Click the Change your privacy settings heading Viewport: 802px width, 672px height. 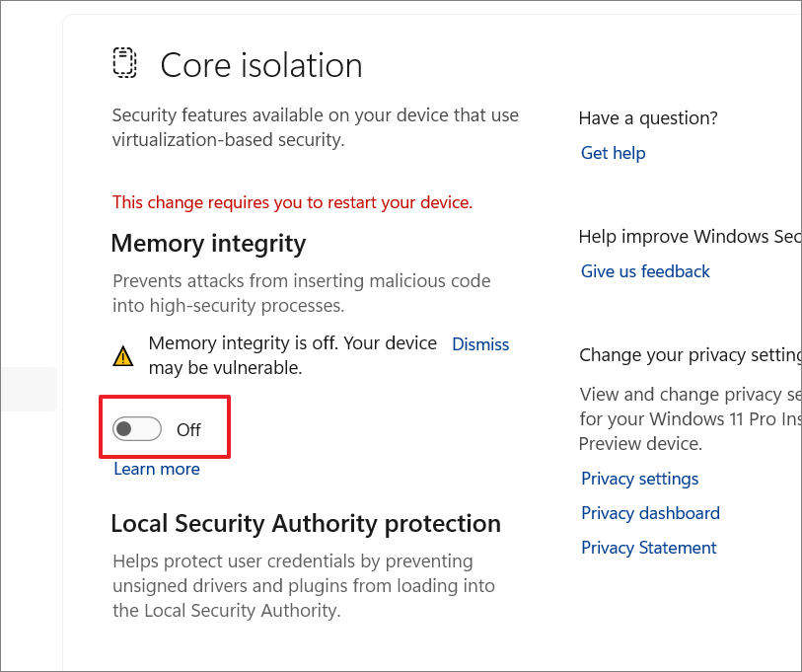(690, 355)
